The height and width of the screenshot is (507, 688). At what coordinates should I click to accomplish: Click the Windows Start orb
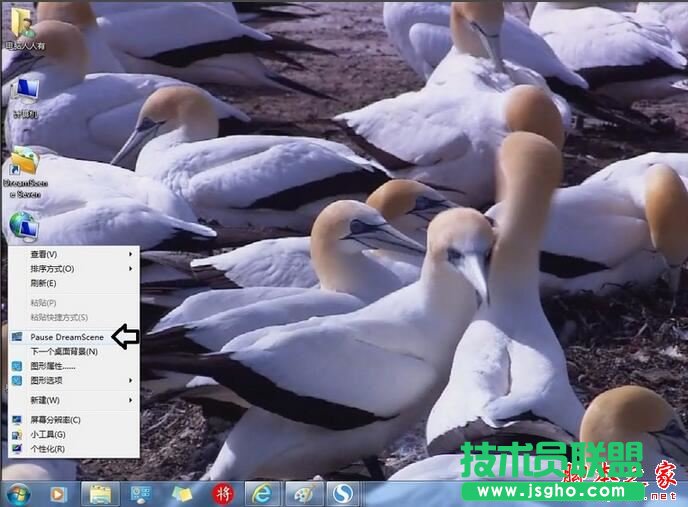click(18, 493)
